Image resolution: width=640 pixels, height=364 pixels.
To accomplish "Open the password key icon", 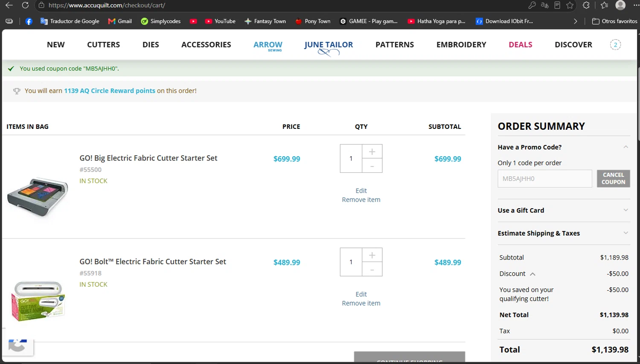I will pos(532,5).
